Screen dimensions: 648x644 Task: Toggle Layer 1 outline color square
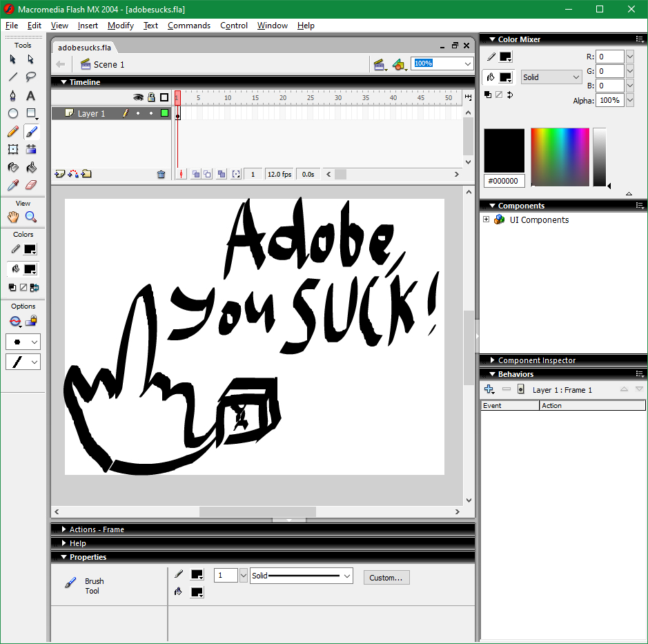pos(165,113)
